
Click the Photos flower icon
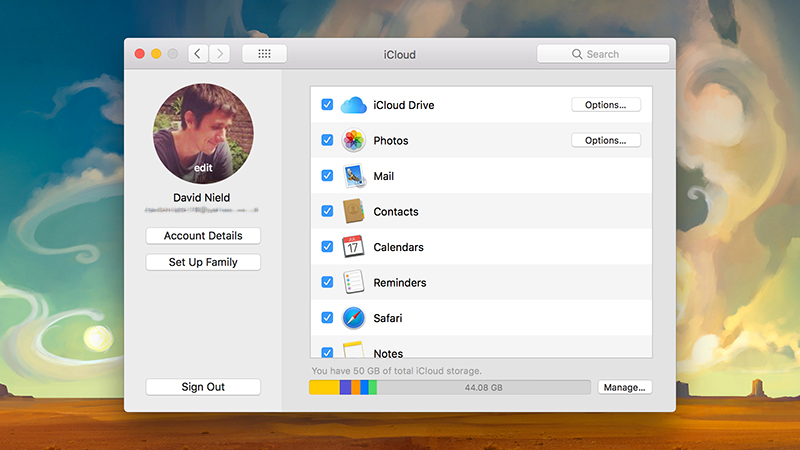point(353,140)
